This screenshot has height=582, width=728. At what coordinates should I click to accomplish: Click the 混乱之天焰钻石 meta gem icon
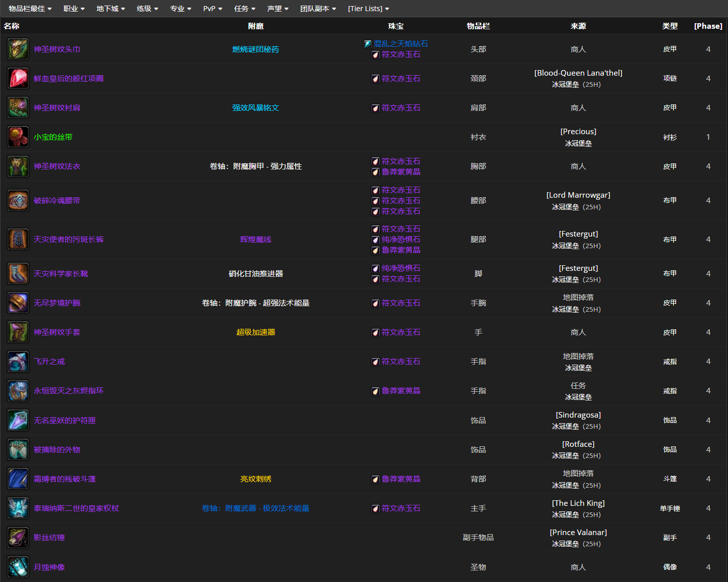[368, 44]
